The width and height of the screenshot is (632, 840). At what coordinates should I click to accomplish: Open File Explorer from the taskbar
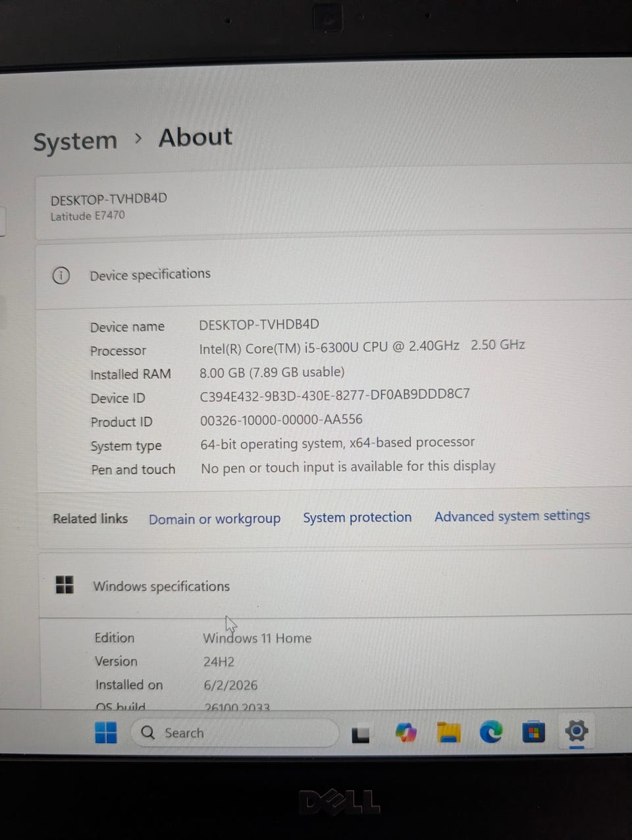click(449, 733)
